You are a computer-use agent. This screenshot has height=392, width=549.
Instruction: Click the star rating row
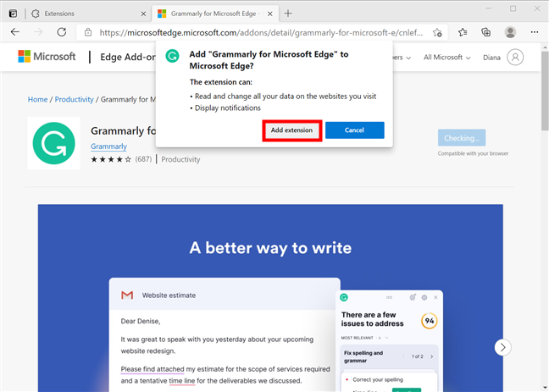tap(111, 160)
